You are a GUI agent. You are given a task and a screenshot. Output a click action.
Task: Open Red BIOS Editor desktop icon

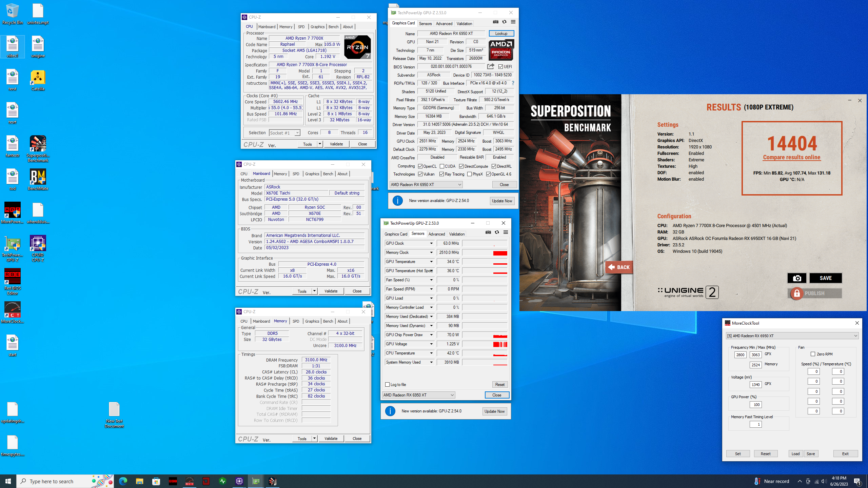point(13,282)
